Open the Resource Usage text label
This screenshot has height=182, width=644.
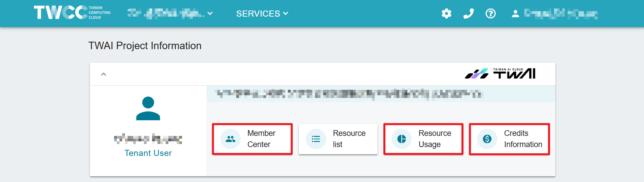click(435, 139)
